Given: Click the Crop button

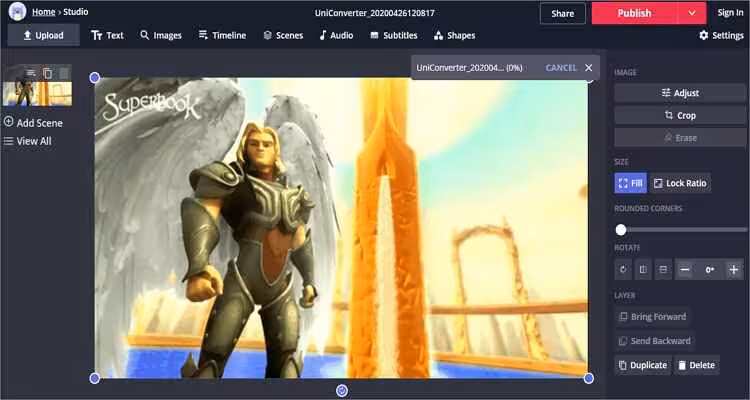Looking at the screenshot, I should 680,115.
